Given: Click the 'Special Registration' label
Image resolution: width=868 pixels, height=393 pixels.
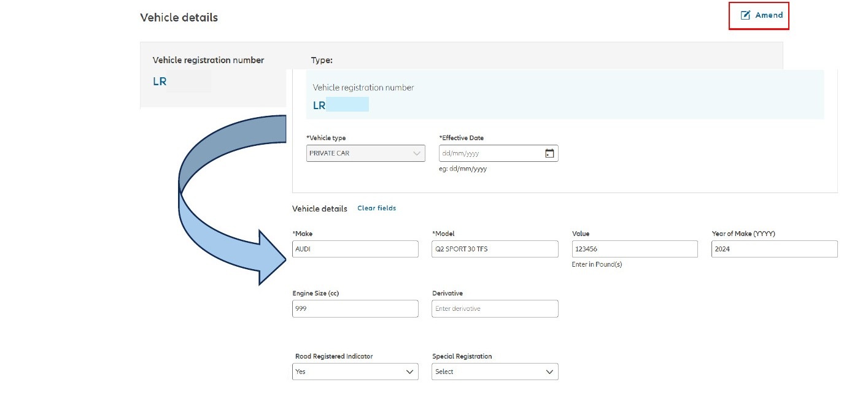Looking at the screenshot, I should pyautogui.click(x=462, y=357).
